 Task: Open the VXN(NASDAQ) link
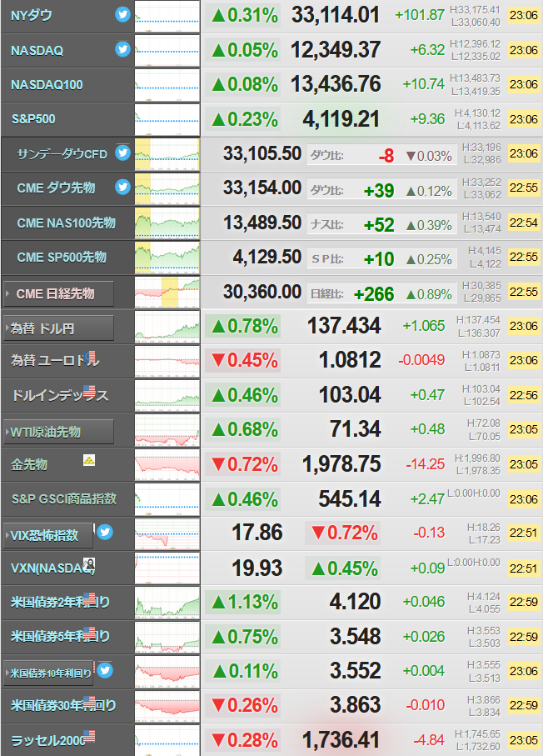[52, 568]
